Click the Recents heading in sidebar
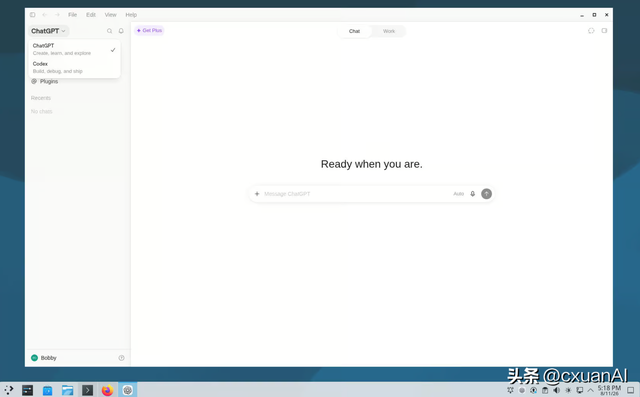This screenshot has width=640, height=397. click(x=41, y=98)
